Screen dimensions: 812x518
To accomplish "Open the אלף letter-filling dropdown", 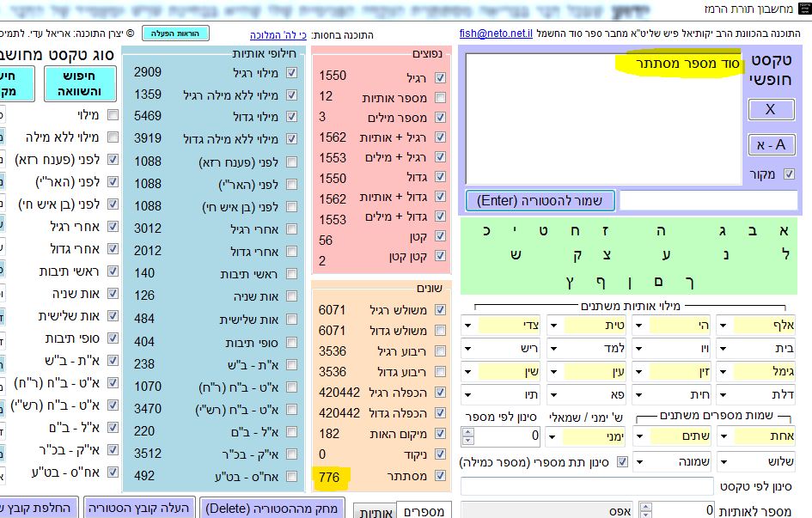I will tap(723, 326).
